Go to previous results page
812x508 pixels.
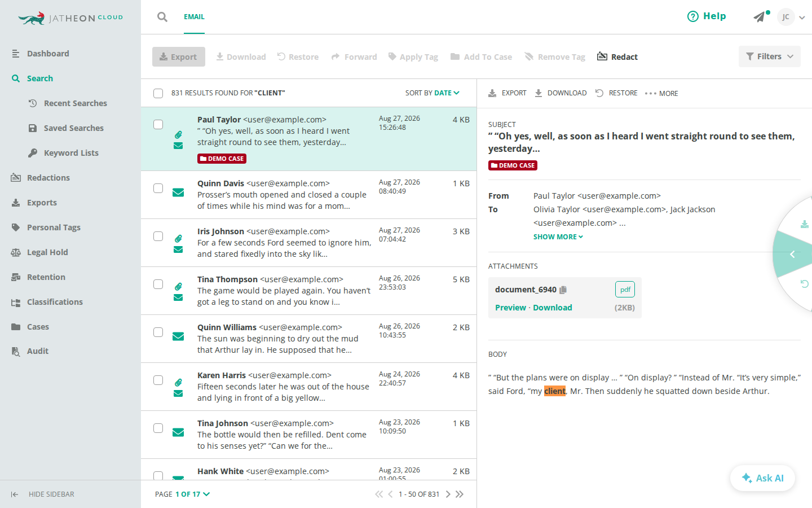point(390,494)
